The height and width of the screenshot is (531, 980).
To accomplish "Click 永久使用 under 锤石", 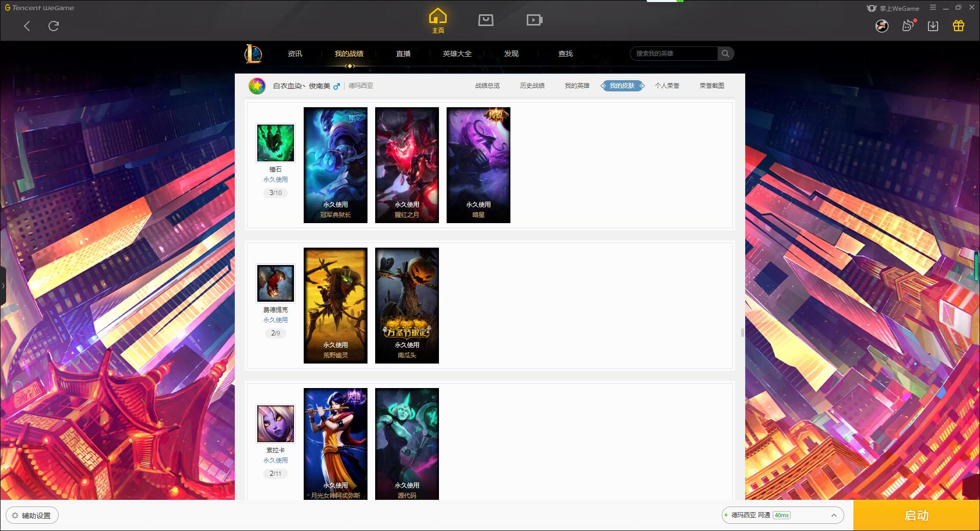I will (x=276, y=180).
